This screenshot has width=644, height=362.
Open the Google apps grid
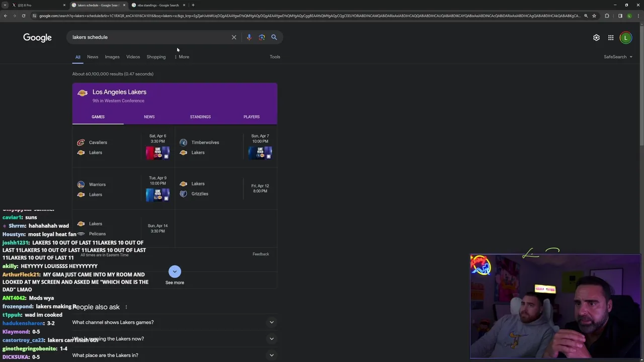coord(611,38)
